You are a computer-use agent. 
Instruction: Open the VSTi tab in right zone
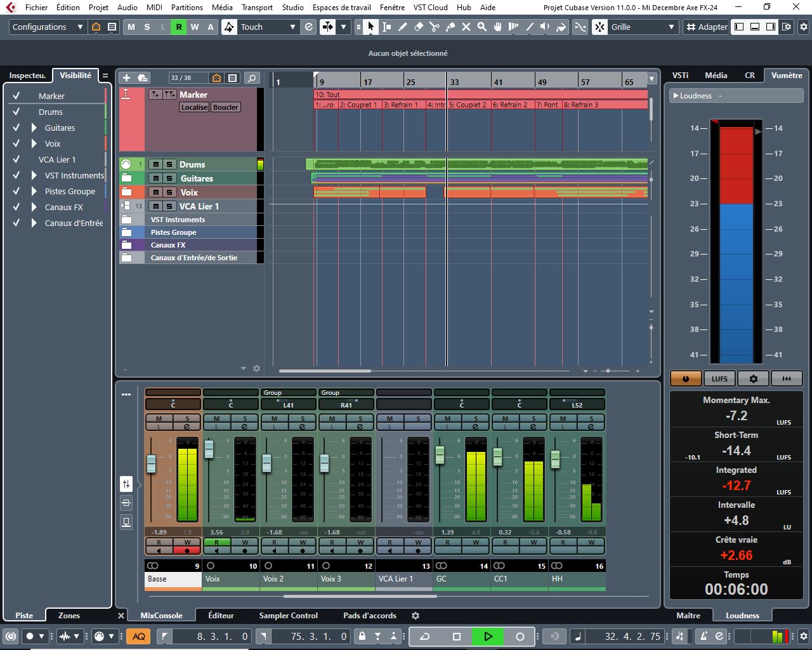click(x=680, y=75)
